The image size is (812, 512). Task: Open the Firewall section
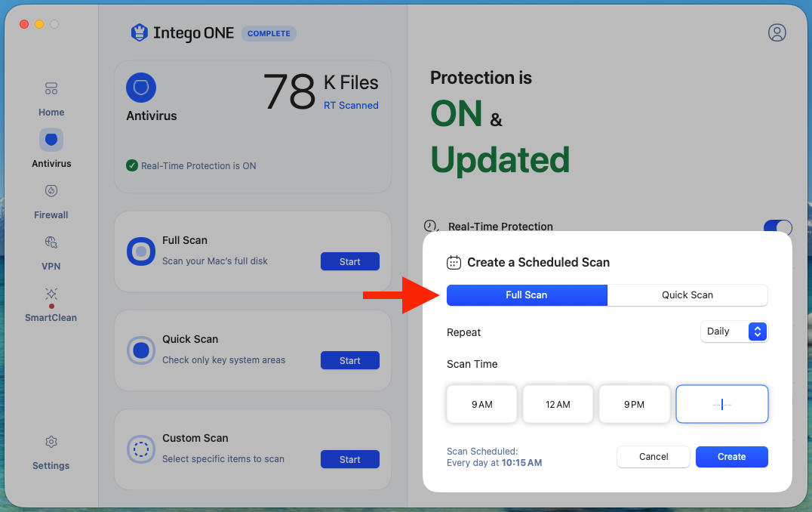(x=51, y=202)
